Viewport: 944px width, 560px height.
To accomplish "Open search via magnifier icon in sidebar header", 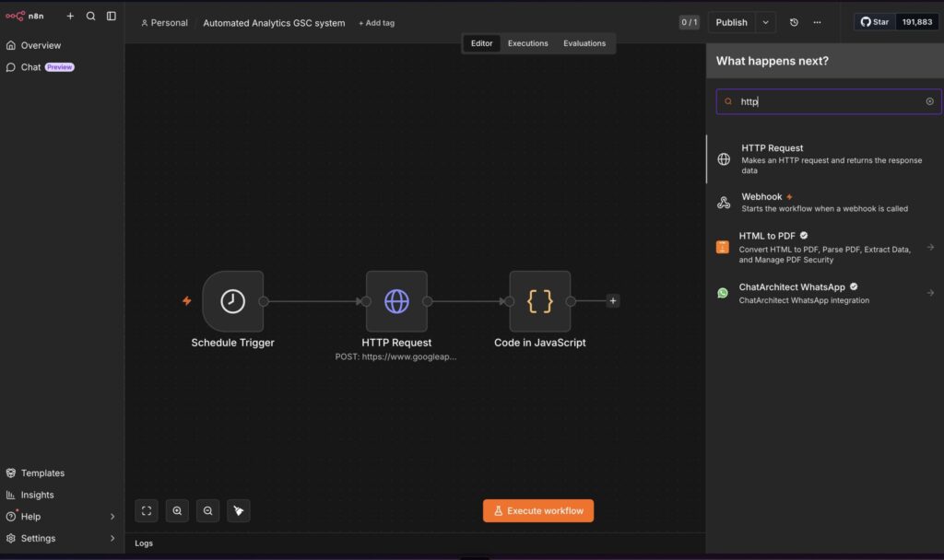I will [90, 17].
